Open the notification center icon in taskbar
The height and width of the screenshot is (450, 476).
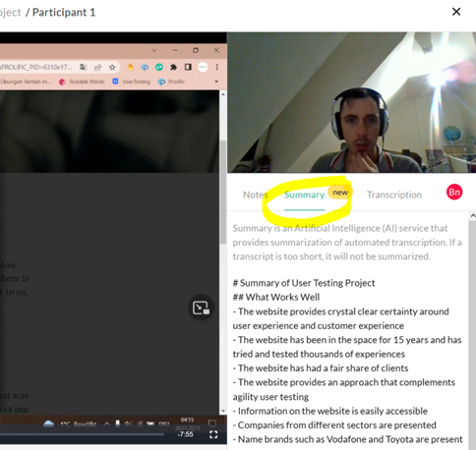click(212, 423)
